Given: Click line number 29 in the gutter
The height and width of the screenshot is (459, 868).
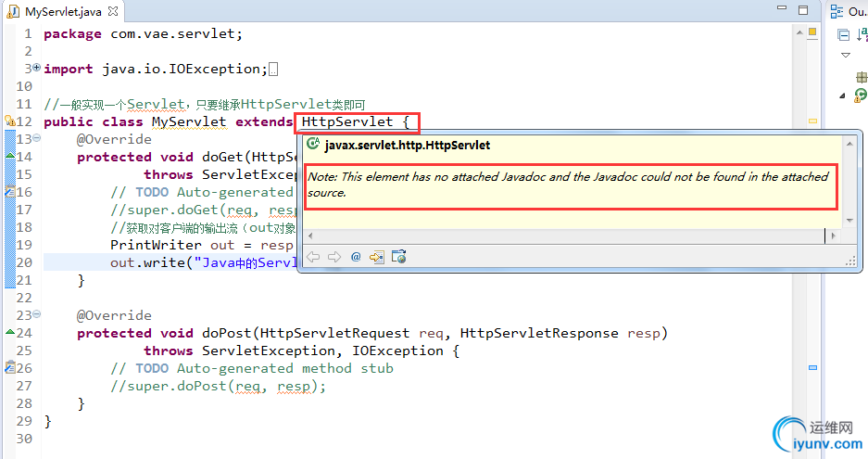Looking at the screenshot, I should click(x=24, y=421).
